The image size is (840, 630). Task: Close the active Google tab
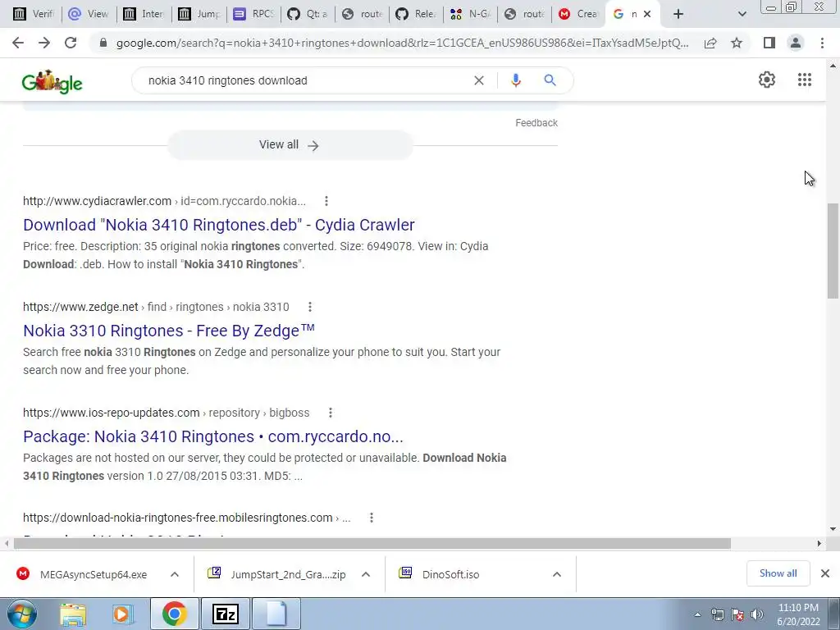point(647,14)
